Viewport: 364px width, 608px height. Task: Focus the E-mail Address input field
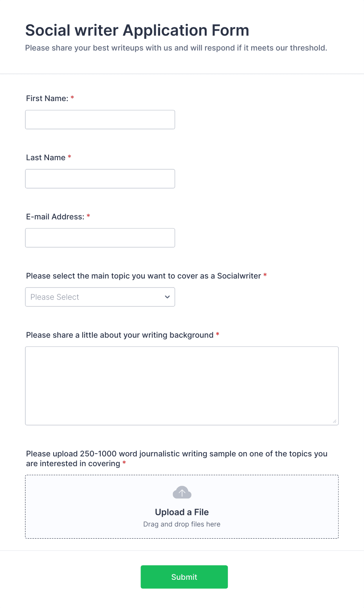point(100,238)
